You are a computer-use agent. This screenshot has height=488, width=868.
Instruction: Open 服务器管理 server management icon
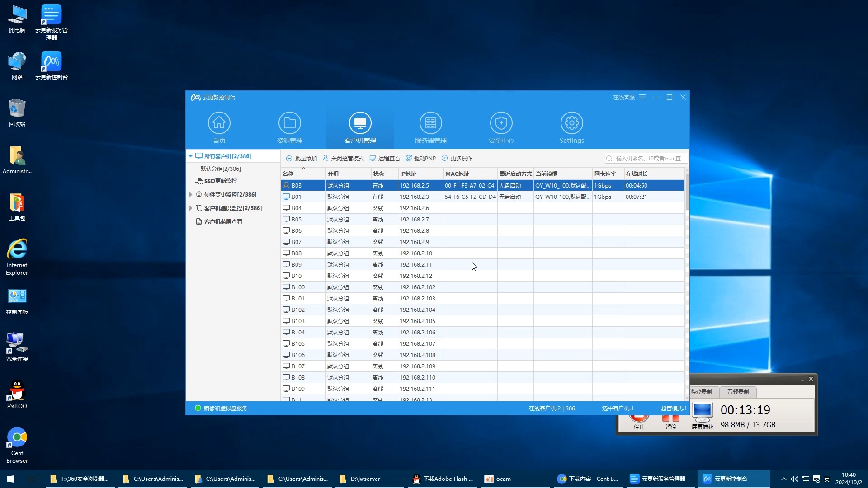click(430, 123)
